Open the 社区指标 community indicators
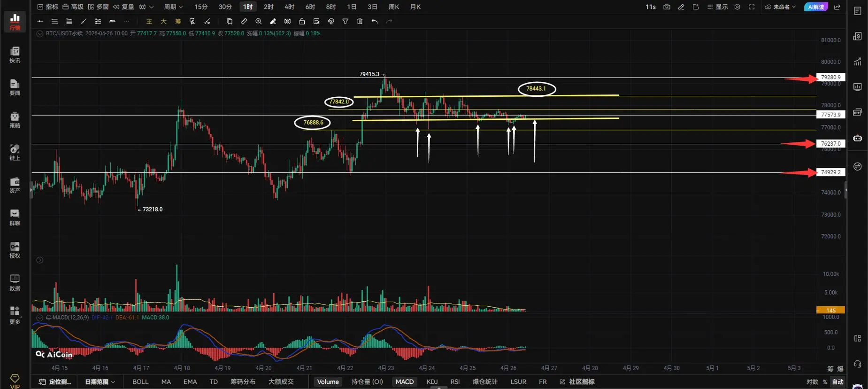 click(x=577, y=382)
